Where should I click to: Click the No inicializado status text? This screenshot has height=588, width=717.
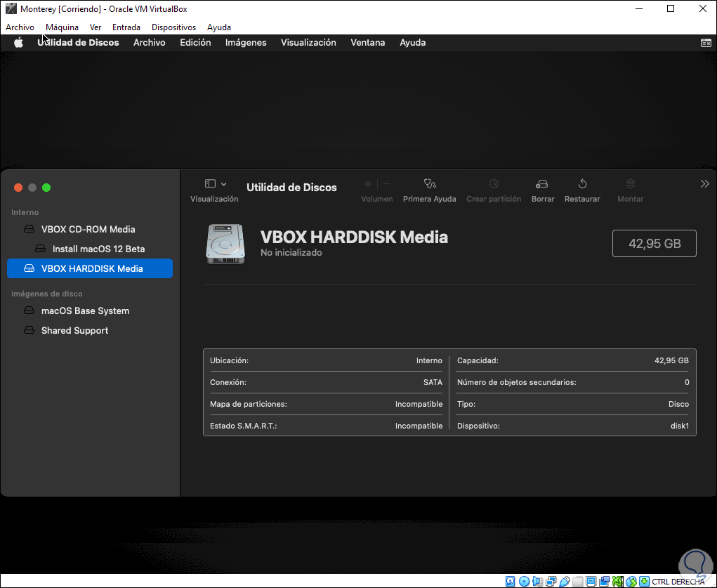[291, 253]
